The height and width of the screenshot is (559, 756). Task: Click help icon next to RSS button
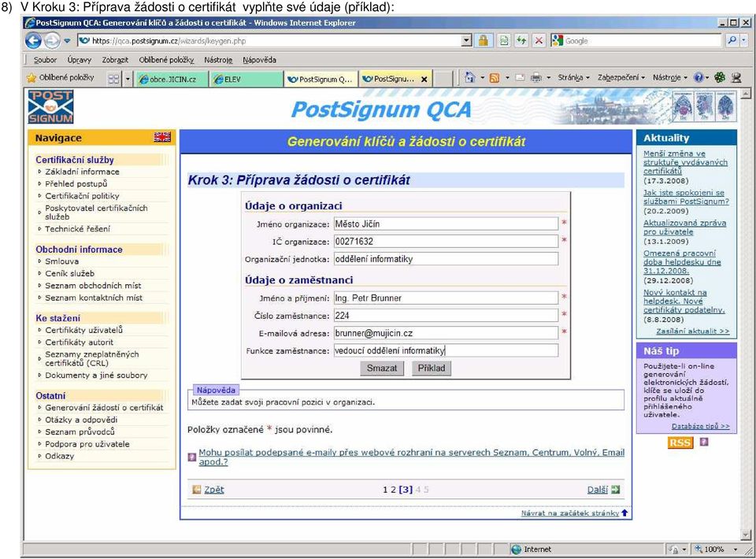pos(704,442)
